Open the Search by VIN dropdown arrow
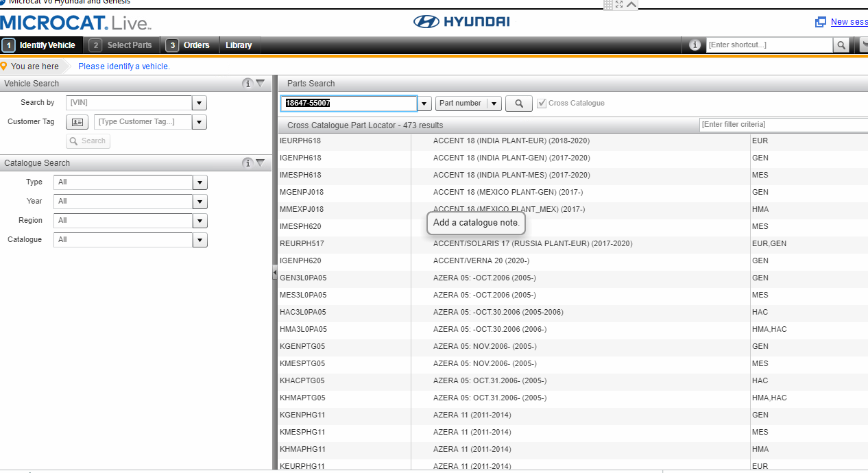Viewport: 868px width, 473px height. [200, 103]
